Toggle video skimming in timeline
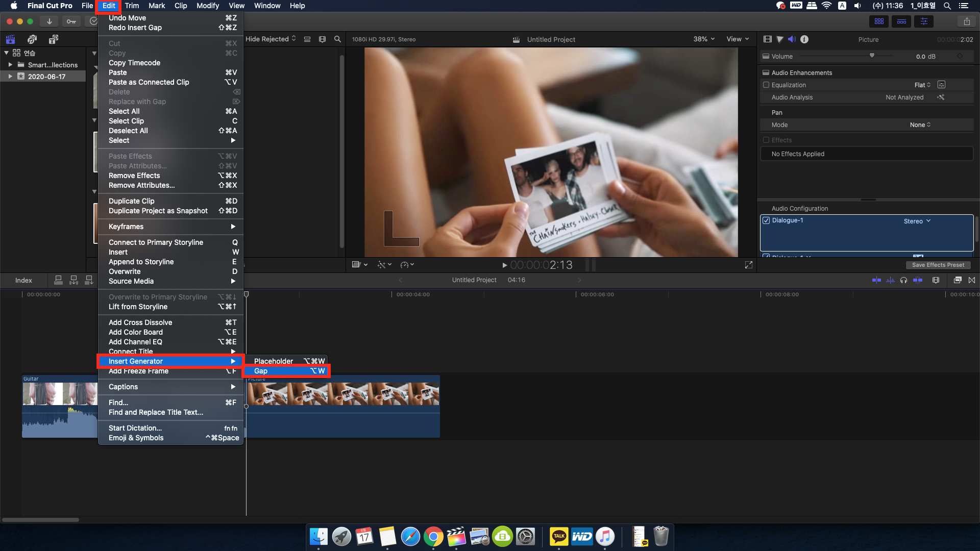The height and width of the screenshot is (551, 980). click(x=876, y=280)
